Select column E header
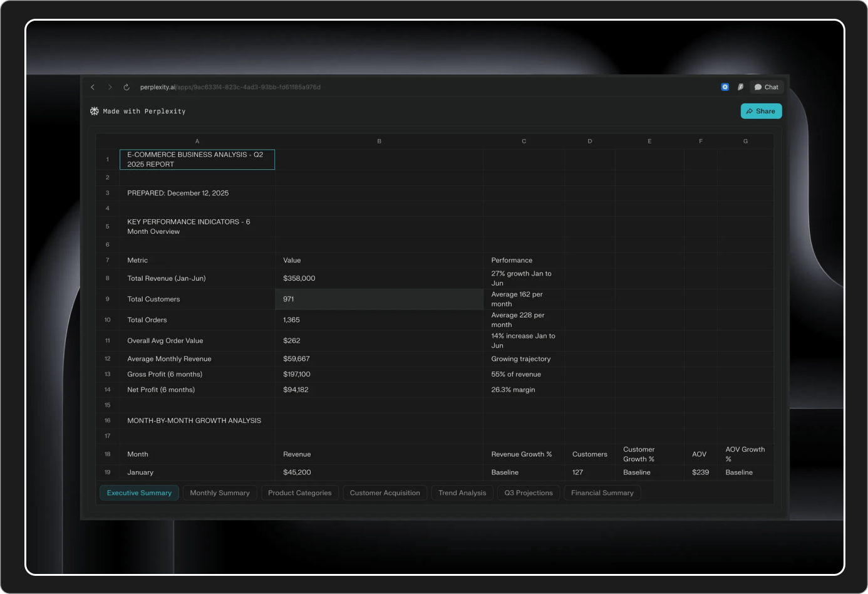Image resolution: width=868 pixels, height=594 pixels. coord(649,141)
